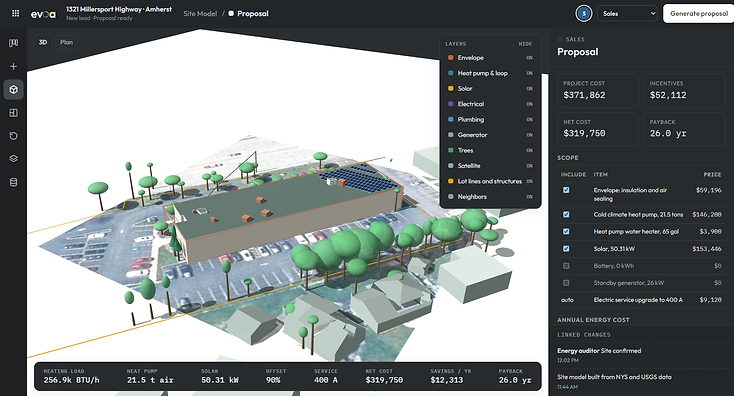Image resolution: width=734 pixels, height=396 pixels.
Task: Toggle the Trees layer ON switch
Action: tap(529, 150)
